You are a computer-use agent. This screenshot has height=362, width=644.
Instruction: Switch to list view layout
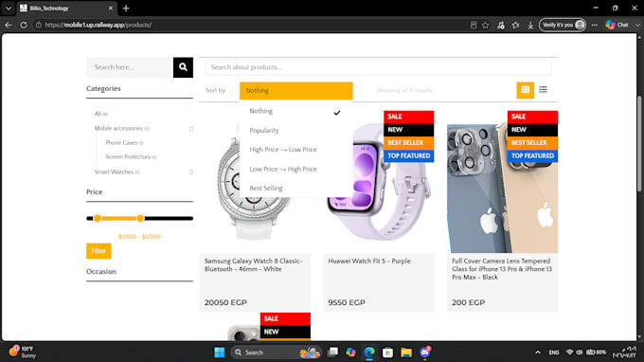tap(543, 90)
